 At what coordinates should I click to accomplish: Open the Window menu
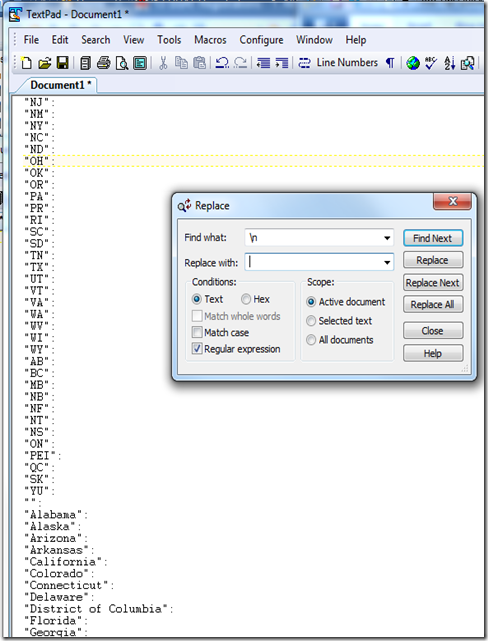pyautogui.click(x=314, y=40)
